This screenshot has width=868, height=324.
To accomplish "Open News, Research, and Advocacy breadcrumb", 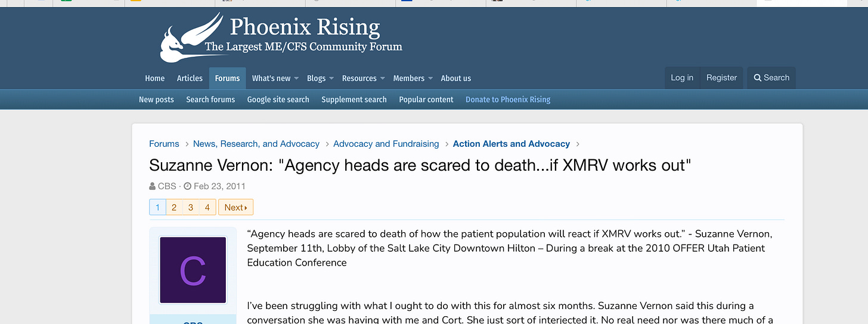I will point(256,144).
